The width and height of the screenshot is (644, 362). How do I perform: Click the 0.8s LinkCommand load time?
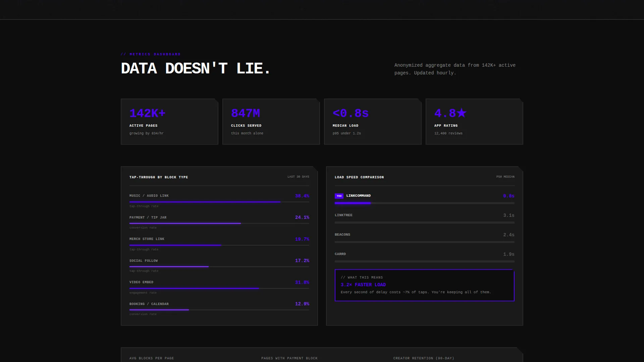click(x=509, y=196)
